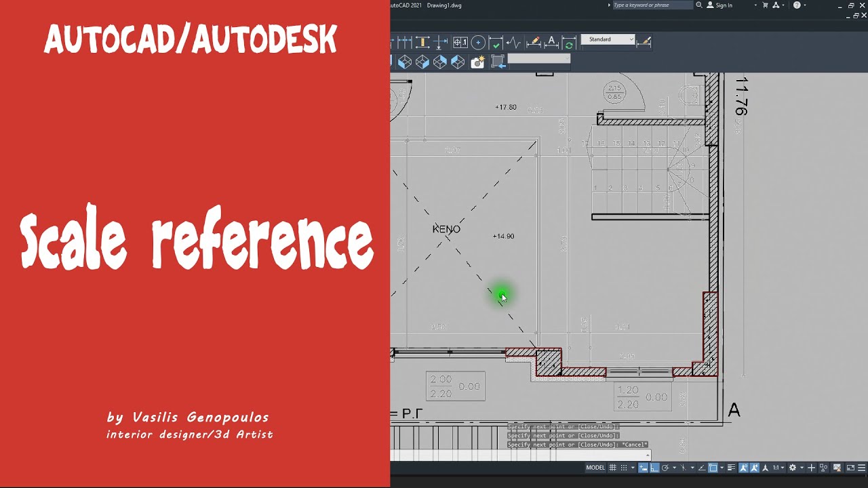Viewport: 868px width, 488px height.
Task: Click the KENO label in the drawing
Action: 446,229
